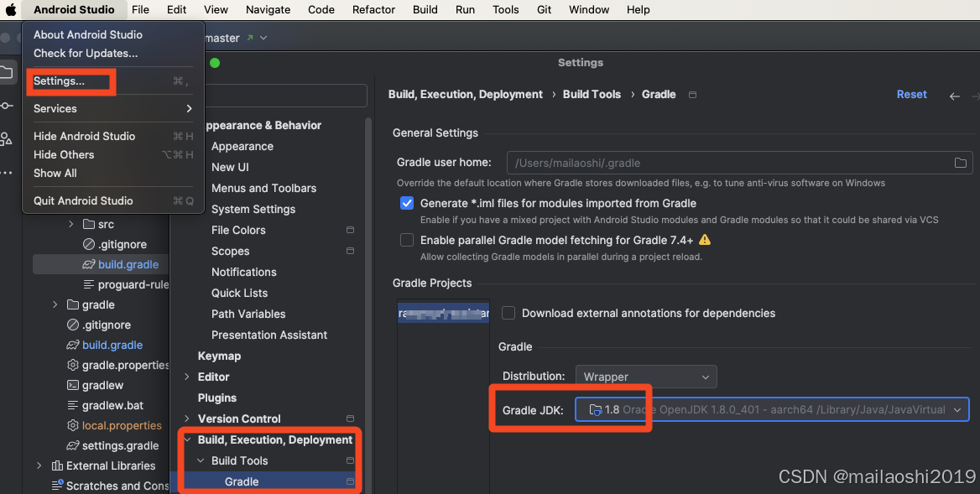Click yellow warning icon near parallel fetching
Screen dimensions: 980x494
[705, 240]
